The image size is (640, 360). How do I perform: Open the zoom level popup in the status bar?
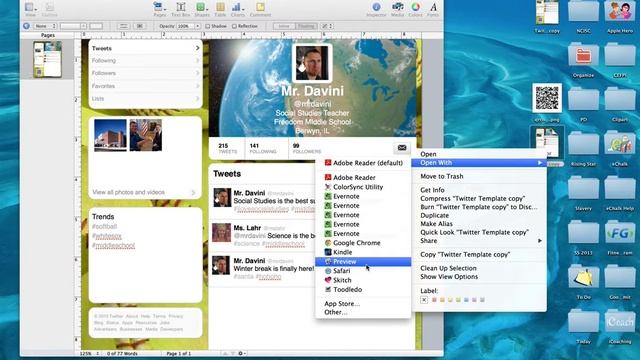pos(90,353)
